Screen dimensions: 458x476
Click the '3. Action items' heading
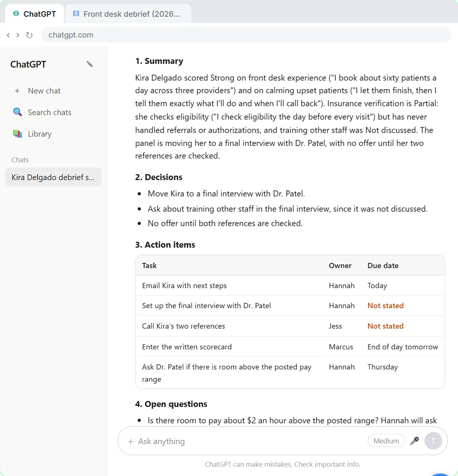165,244
